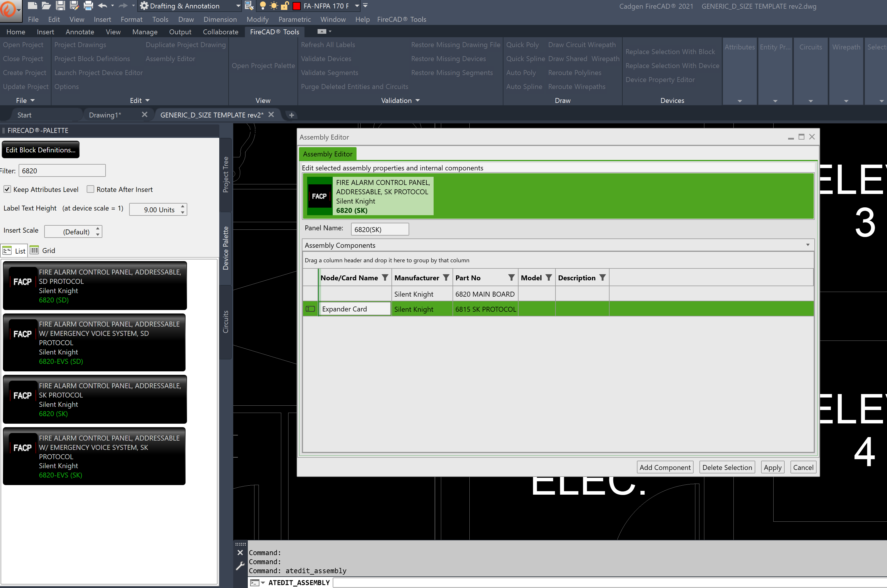
Task: Toggle Keep Attributes Level checkbox
Action: click(7, 189)
